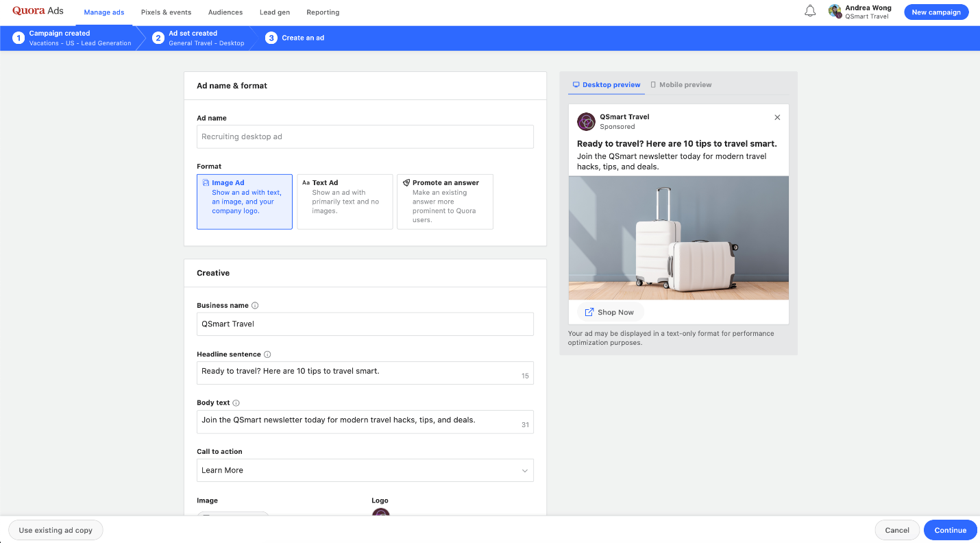Click the info icon beside Body text
The width and height of the screenshot is (980, 543).
pos(236,403)
